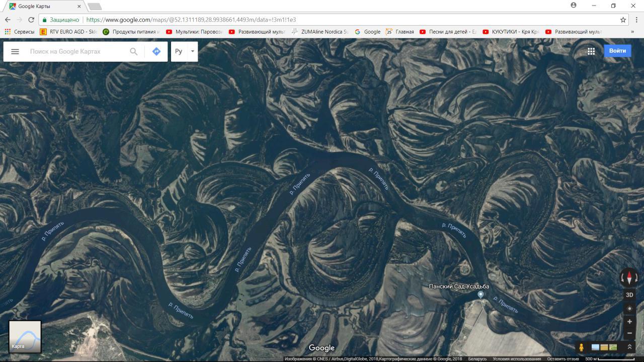The image size is (644, 362).
Task: Expand the imagery strip with double chevron
Action: click(x=629, y=347)
